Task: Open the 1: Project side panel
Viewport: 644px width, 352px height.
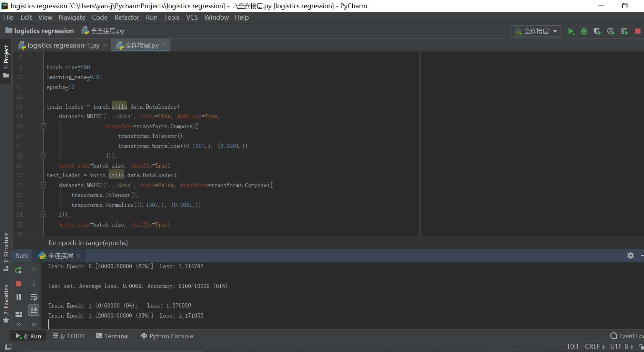Action: coord(6,61)
